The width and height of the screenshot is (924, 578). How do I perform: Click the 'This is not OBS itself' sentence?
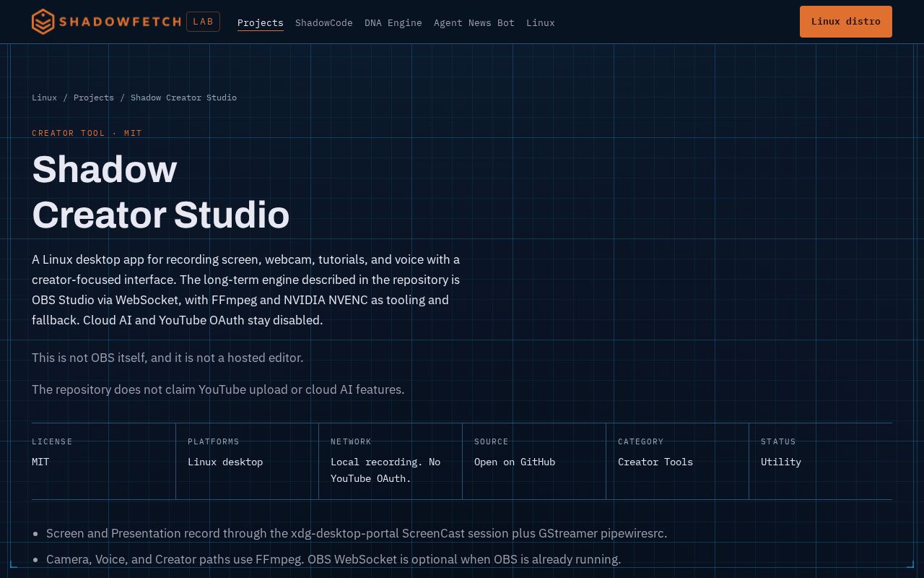tap(167, 358)
